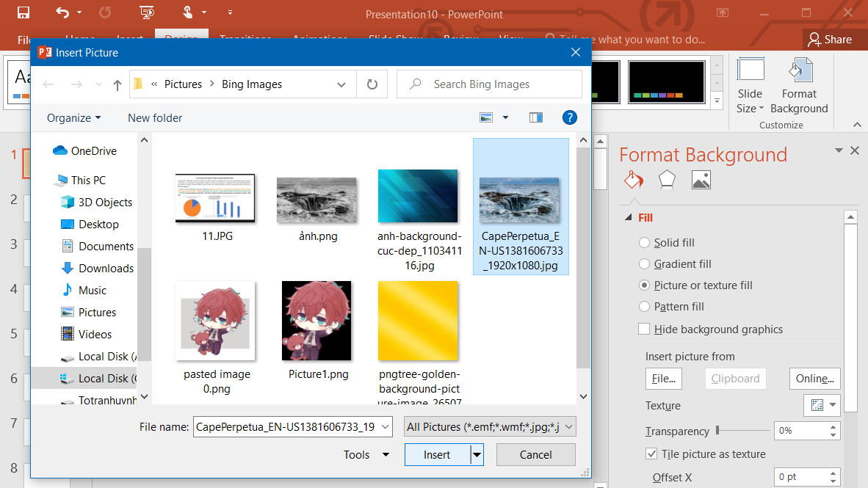This screenshot has height=488, width=868.
Task: Click the Share button in PowerPoint
Action: tap(829, 40)
